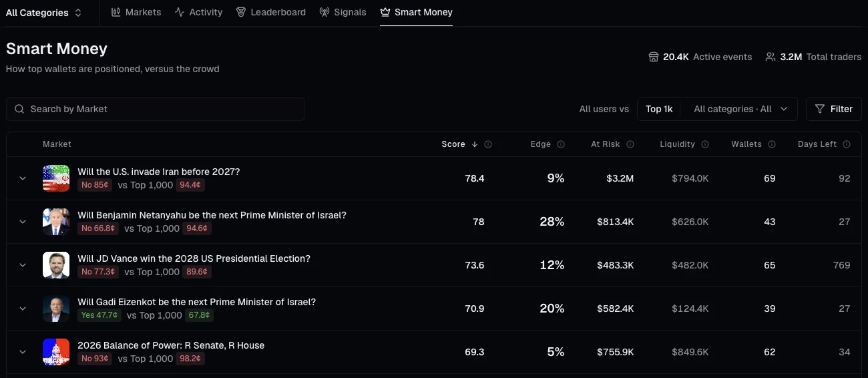This screenshot has height=378, width=868.
Task: Click the $3.2M at-risk value
Action: (620, 178)
